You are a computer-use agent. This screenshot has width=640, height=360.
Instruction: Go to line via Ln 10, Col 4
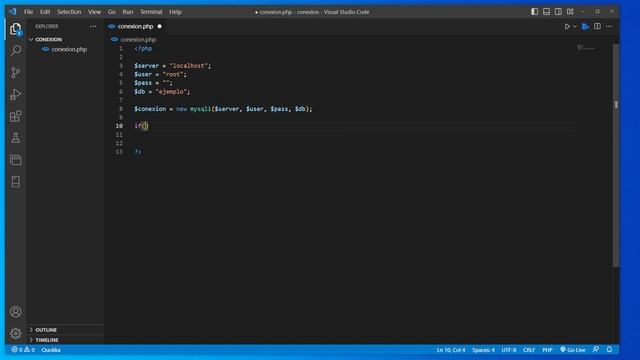[x=451, y=350]
